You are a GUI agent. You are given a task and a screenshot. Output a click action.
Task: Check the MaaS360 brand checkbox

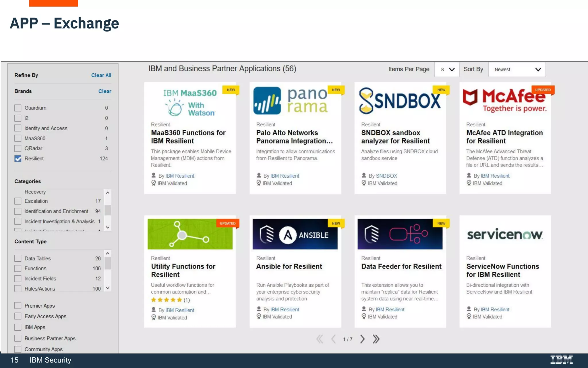pos(18,138)
